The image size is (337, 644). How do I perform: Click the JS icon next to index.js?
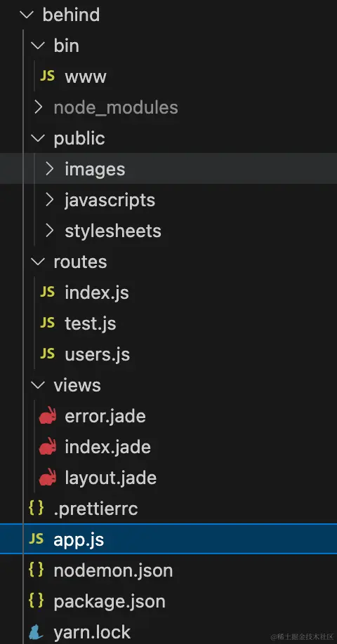click(x=47, y=293)
